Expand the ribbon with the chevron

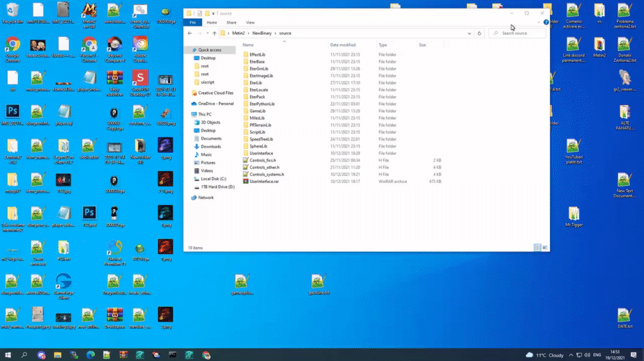pyautogui.click(x=539, y=22)
